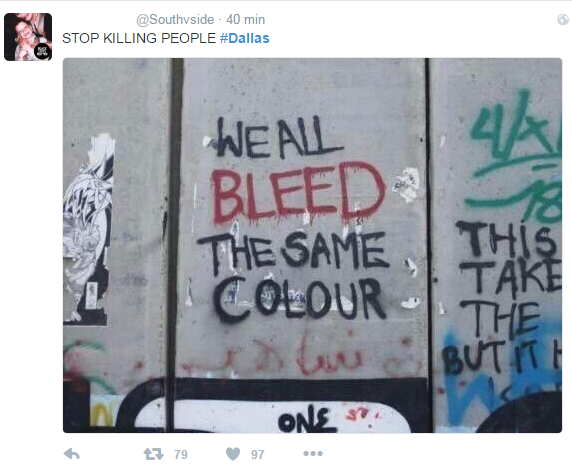Click the red BLEED word in the photo
572x466 pixels.
pyautogui.click(x=298, y=193)
